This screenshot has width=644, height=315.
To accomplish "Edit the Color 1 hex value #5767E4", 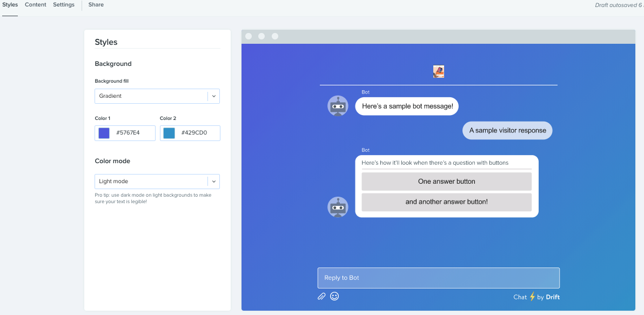I will (x=129, y=133).
